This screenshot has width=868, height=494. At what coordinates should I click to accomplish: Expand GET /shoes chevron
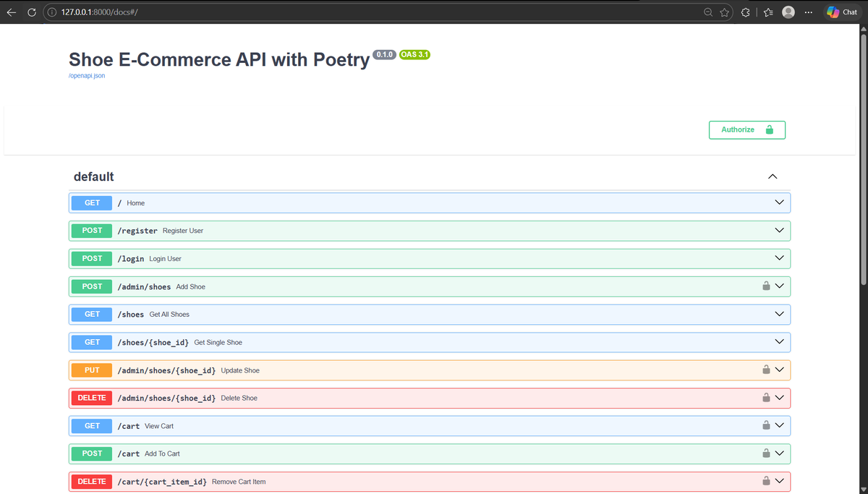[779, 314]
